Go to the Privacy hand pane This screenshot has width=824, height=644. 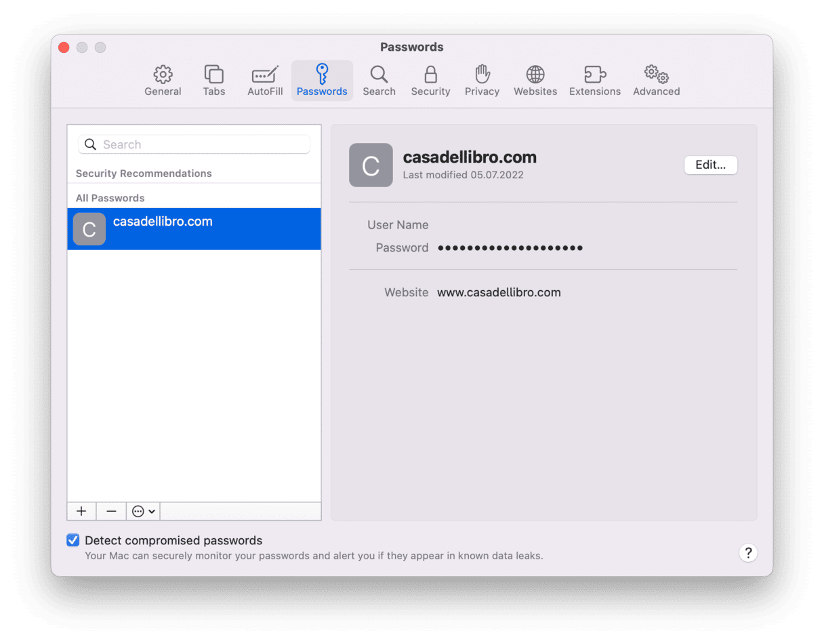pyautogui.click(x=482, y=81)
